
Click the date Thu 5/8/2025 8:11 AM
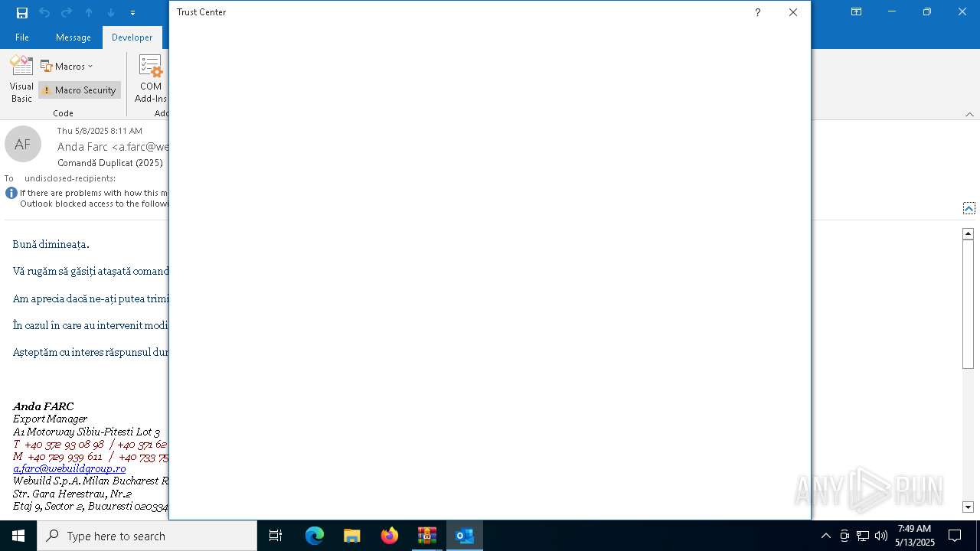coord(100,131)
